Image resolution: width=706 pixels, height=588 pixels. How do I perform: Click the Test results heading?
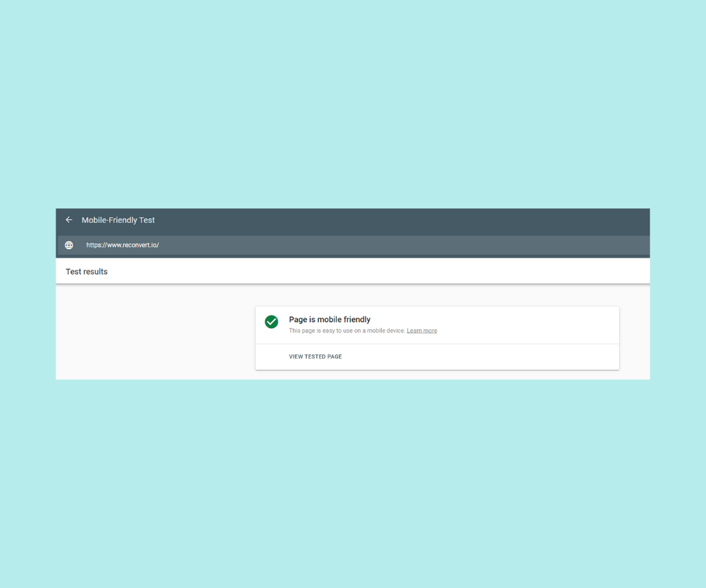click(x=86, y=272)
